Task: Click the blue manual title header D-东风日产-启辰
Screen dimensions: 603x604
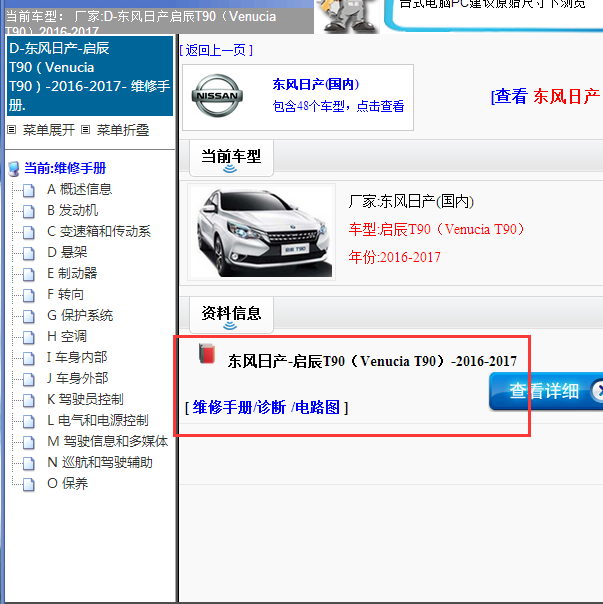Action: (x=89, y=76)
